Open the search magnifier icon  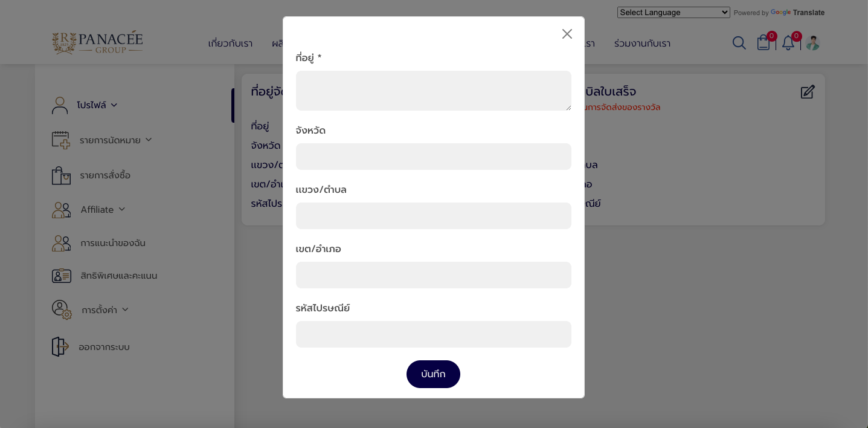click(x=739, y=43)
